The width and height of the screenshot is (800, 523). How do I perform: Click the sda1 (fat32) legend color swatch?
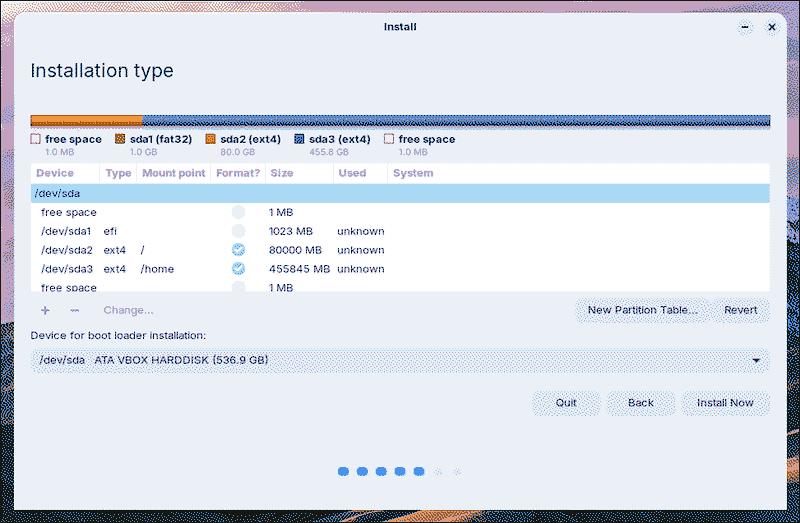120,139
